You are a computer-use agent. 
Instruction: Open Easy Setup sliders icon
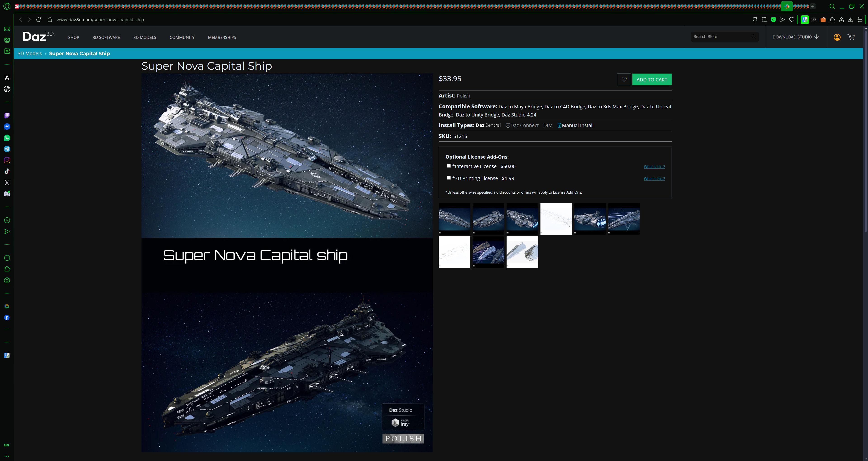pos(860,19)
